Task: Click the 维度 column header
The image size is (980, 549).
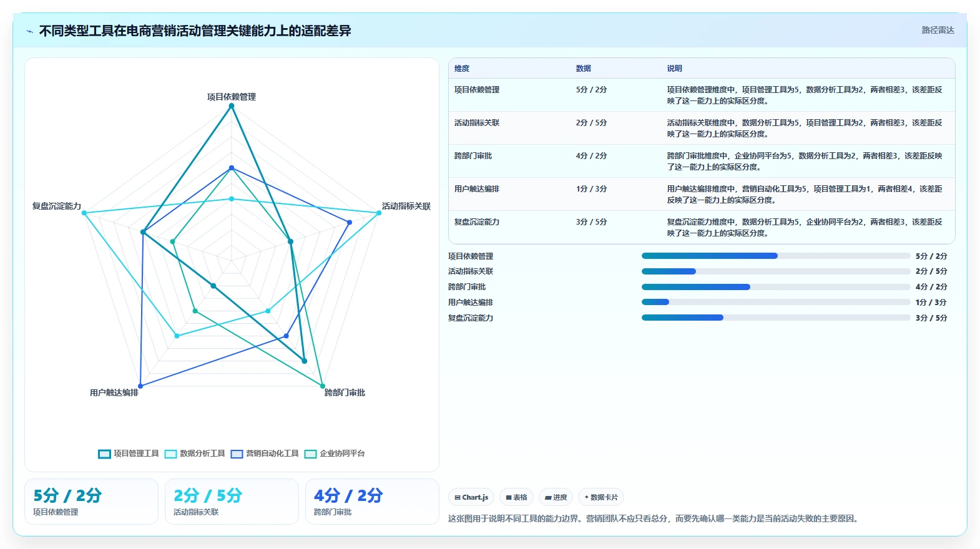Action: [x=462, y=69]
